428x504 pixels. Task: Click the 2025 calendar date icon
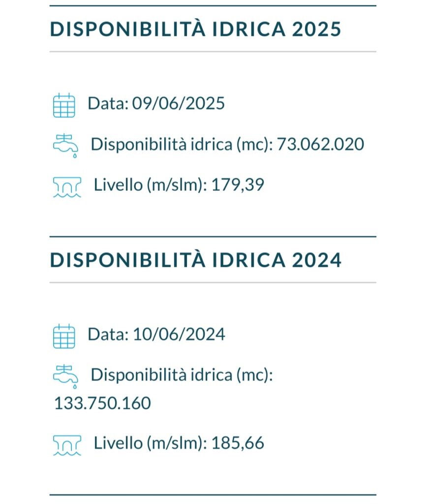pos(64,105)
